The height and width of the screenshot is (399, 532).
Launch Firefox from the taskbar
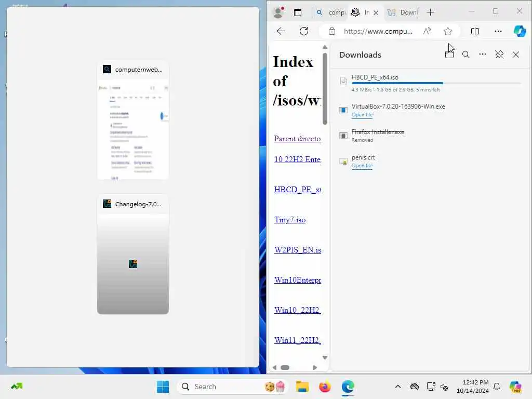325,387
